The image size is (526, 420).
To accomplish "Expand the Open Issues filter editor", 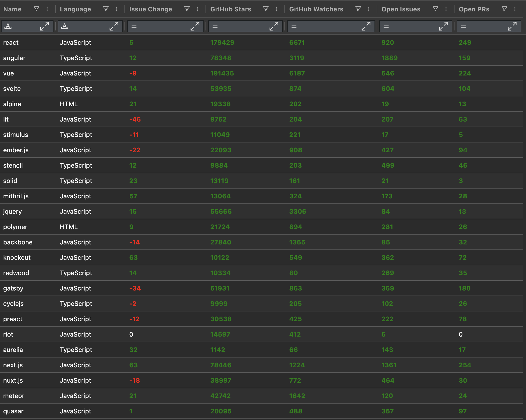I will pyautogui.click(x=443, y=26).
